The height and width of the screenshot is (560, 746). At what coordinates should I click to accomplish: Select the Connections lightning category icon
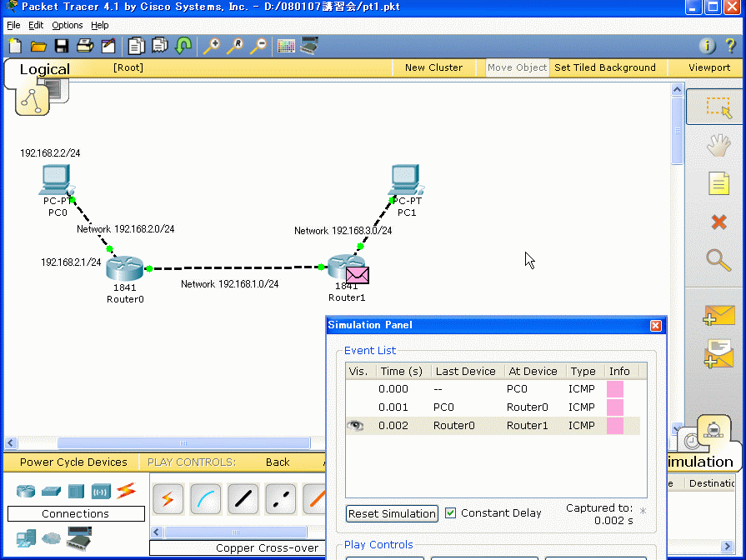coord(126,491)
